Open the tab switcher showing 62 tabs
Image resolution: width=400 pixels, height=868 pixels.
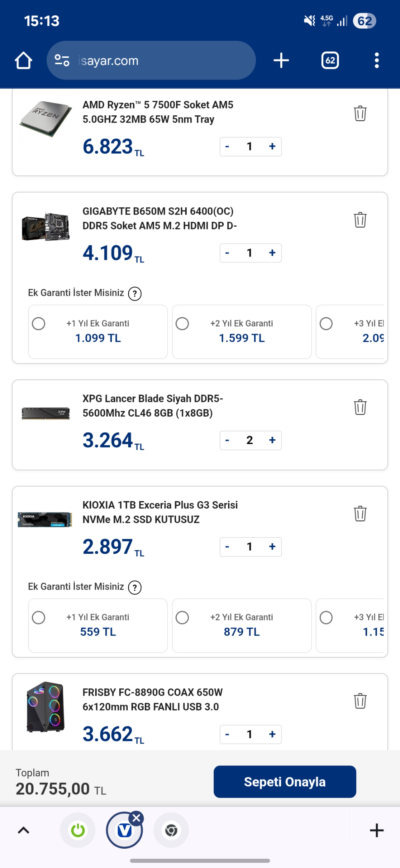(x=330, y=61)
